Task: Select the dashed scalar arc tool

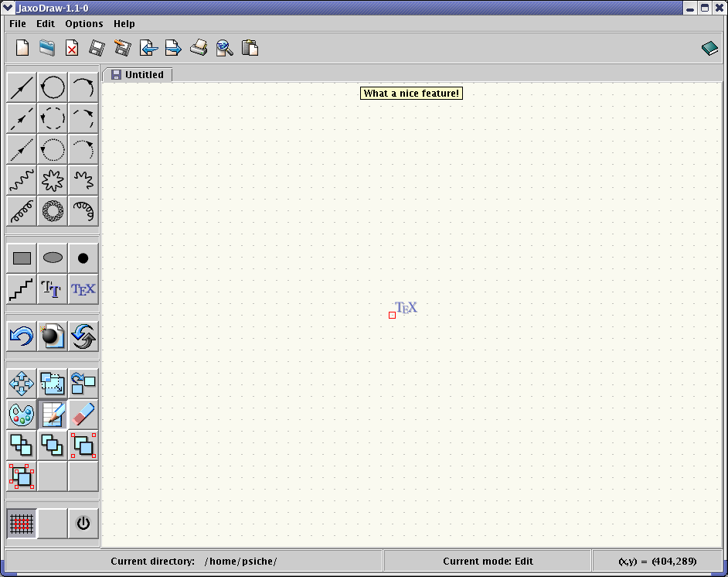Action: point(83,118)
